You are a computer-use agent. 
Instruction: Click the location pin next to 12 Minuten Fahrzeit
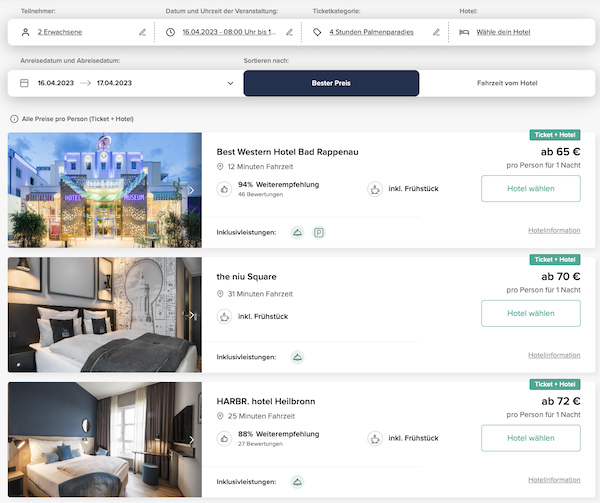(220, 166)
